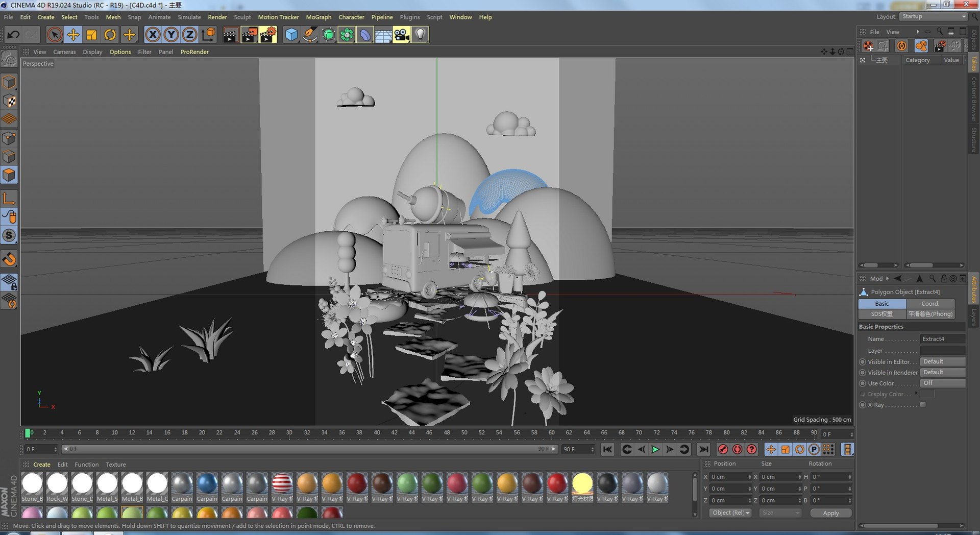Add a Light object icon
The height and width of the screenshot is (535, 980).
click(x=420, y=35)
